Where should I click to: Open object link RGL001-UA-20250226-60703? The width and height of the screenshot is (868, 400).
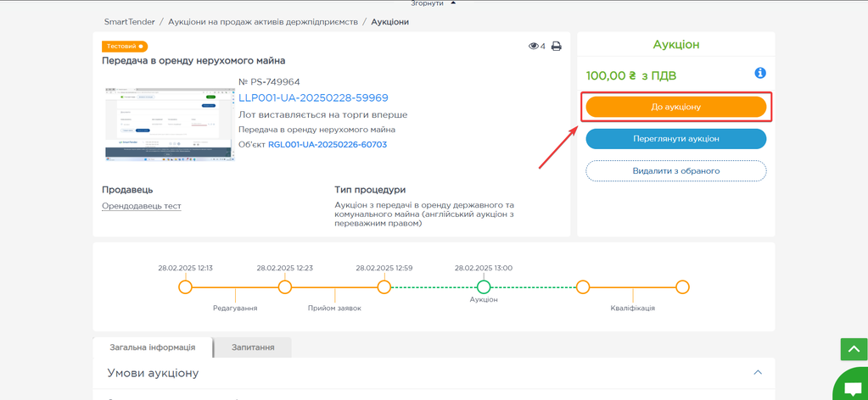(328, 145)
